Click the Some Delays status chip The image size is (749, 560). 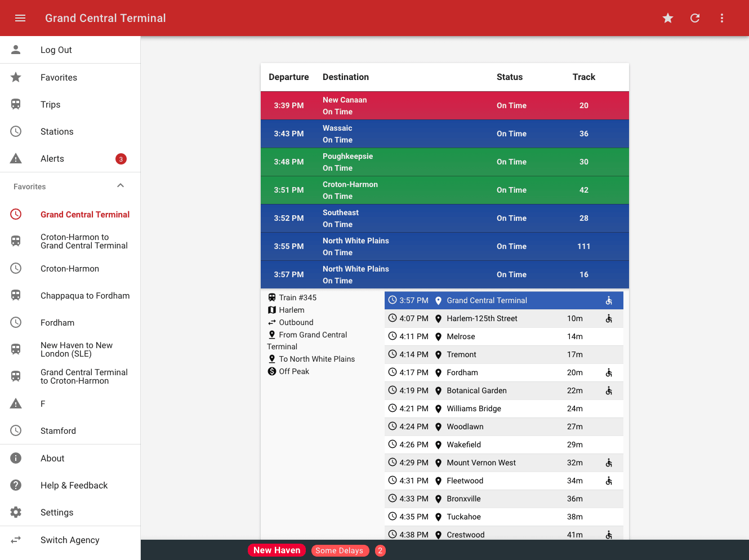coord(340,550)
